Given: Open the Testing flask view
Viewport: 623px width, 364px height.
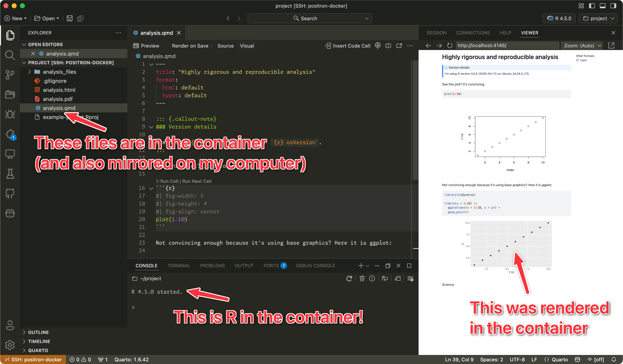Looking at the screenshot, I should [x=10, y=174].
